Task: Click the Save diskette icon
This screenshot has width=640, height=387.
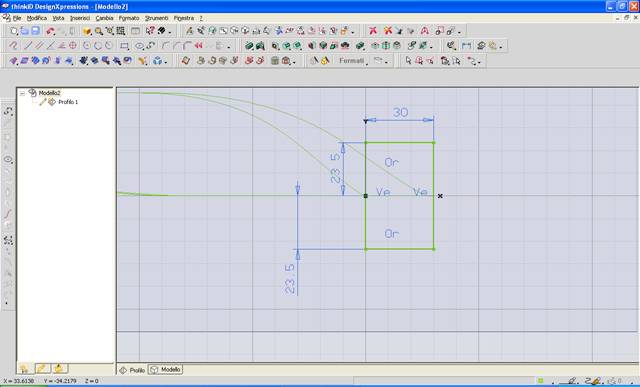Action: (x=36, y=31)
